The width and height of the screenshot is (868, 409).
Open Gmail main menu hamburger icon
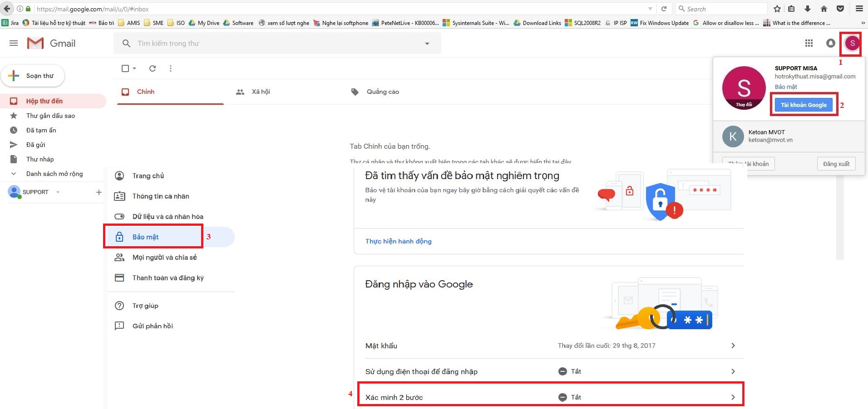click(14, 43)
